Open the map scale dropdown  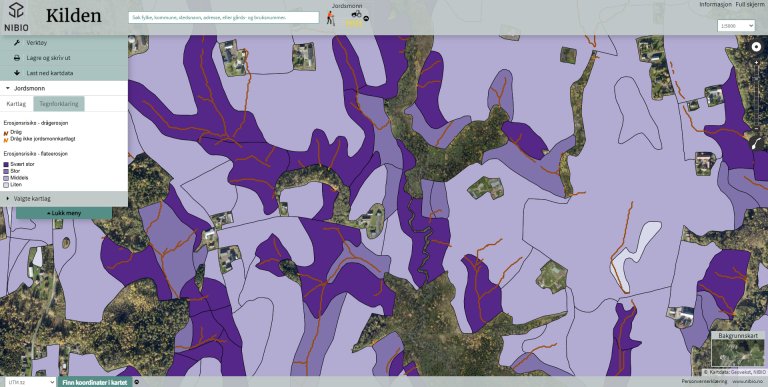point(736,25)
